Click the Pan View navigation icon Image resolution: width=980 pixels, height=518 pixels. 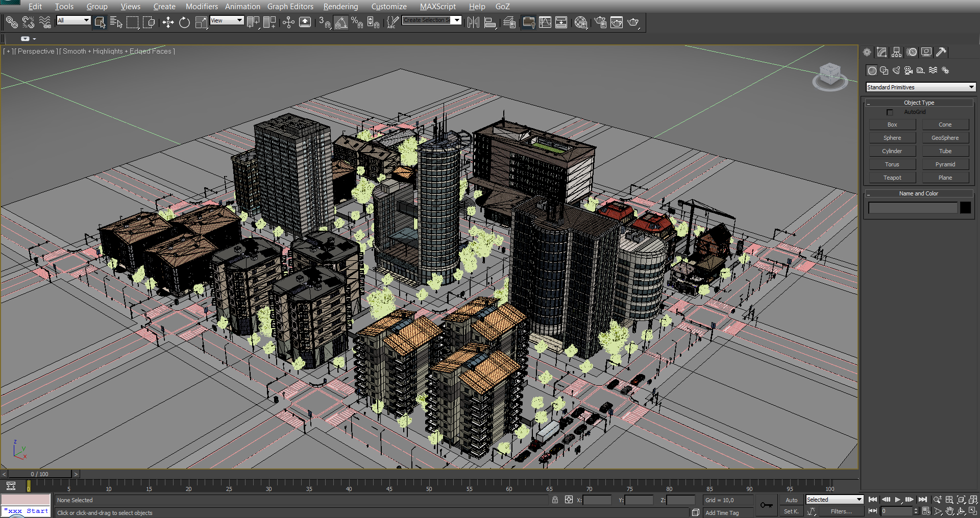coord(949,511)
